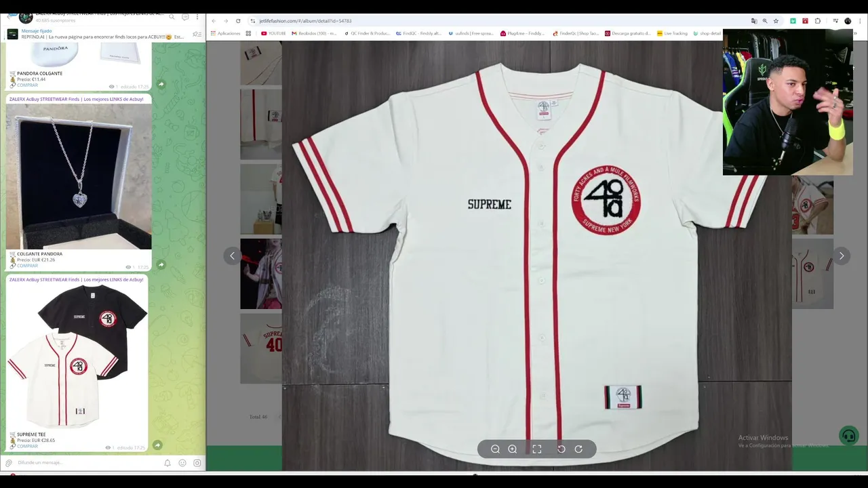Go to previous image with left arrow
This screenshot has height=488, width=868.
coord(232,256)
